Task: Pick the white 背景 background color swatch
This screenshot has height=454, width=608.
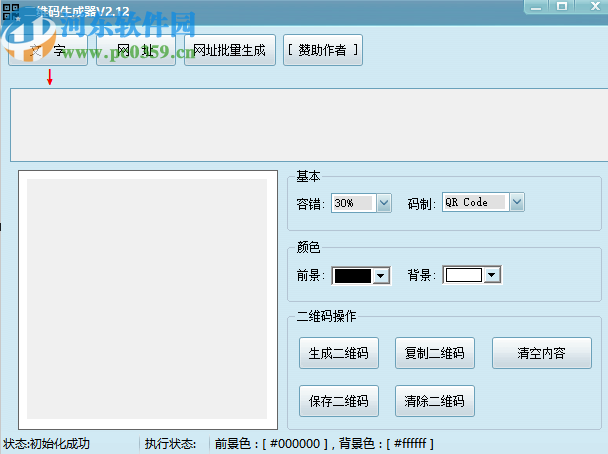Action: pos(464,275)
